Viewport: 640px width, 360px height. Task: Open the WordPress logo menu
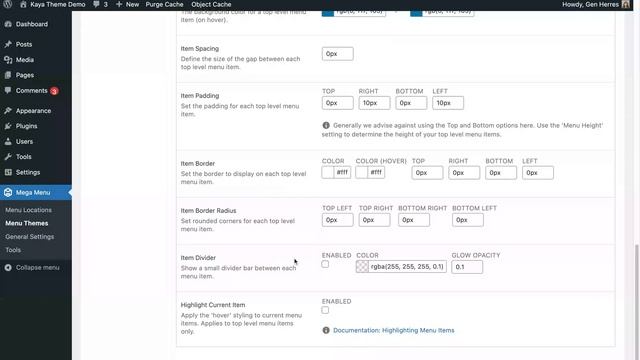(7, 4)
